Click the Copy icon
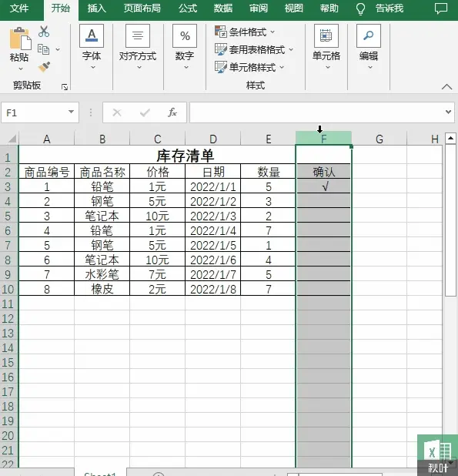Image resolution: width=458 pixels, height=476 pixels. (x=43, y=49)
